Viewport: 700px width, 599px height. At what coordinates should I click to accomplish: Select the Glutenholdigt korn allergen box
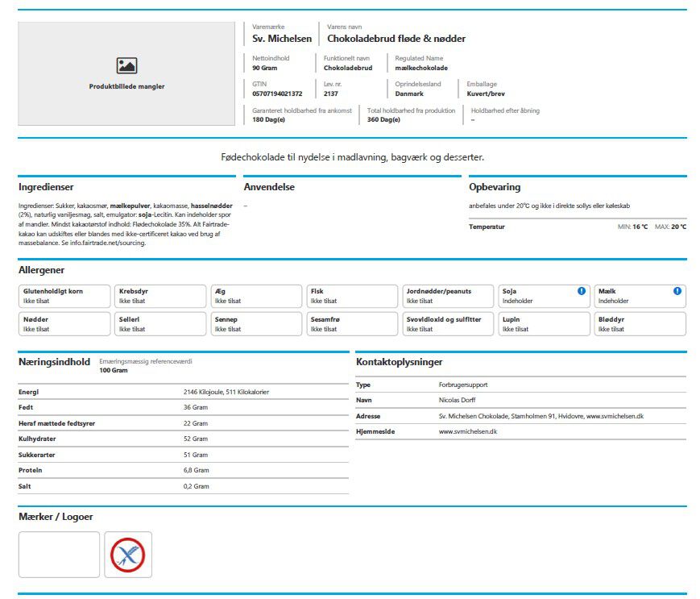point(64,296)
